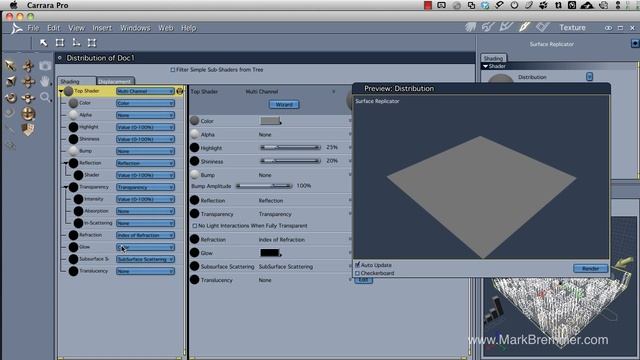The width and height of the screenshot is (640, 360).
Task: Click the arrow pointer tool in the left tool palette
Action: tap(10, 65)
